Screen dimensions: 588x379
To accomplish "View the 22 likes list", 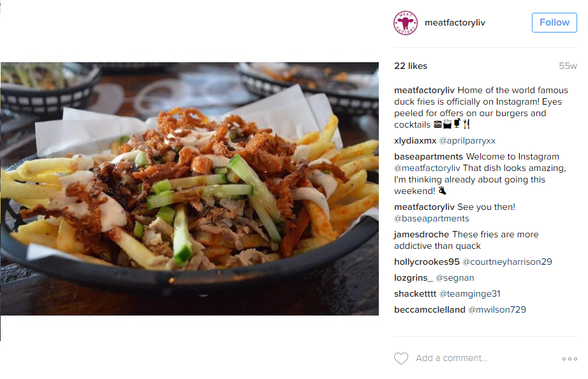I will [410, 66].
